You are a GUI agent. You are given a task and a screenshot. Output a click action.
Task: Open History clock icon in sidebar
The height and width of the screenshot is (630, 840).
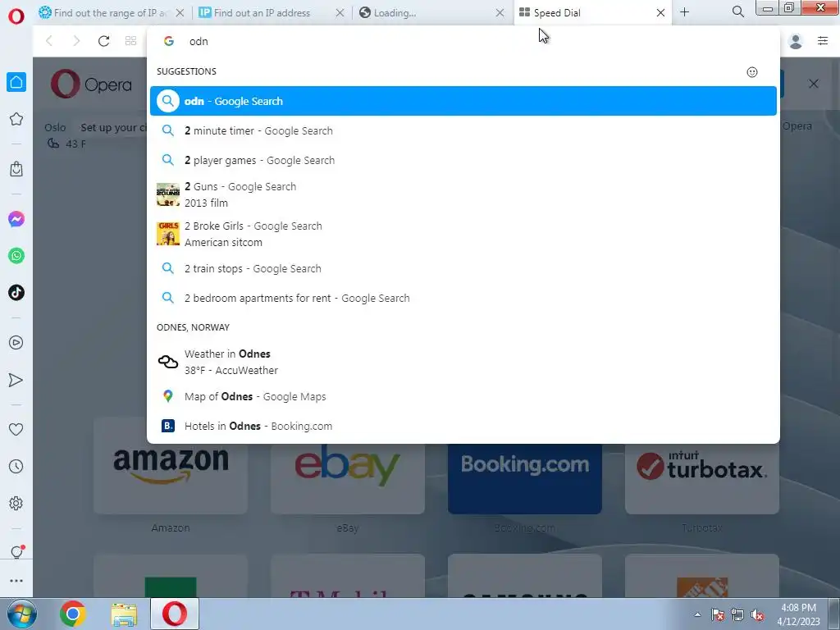16,467
